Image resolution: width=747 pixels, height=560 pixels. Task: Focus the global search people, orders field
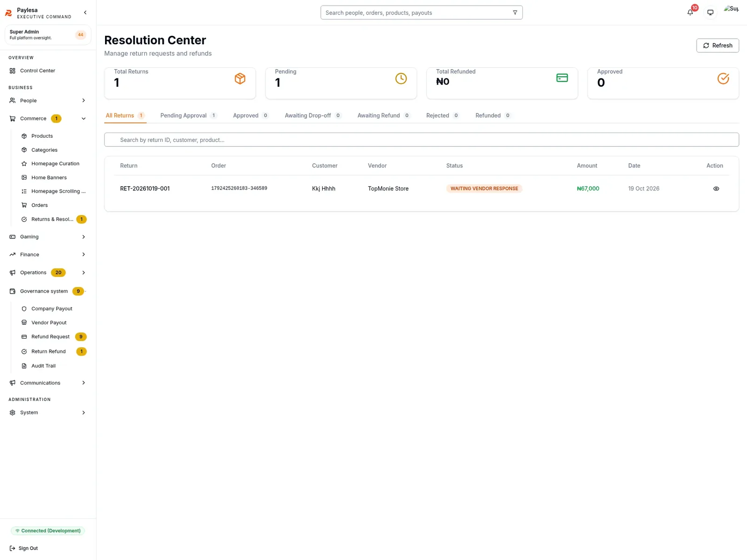(422, 13)
